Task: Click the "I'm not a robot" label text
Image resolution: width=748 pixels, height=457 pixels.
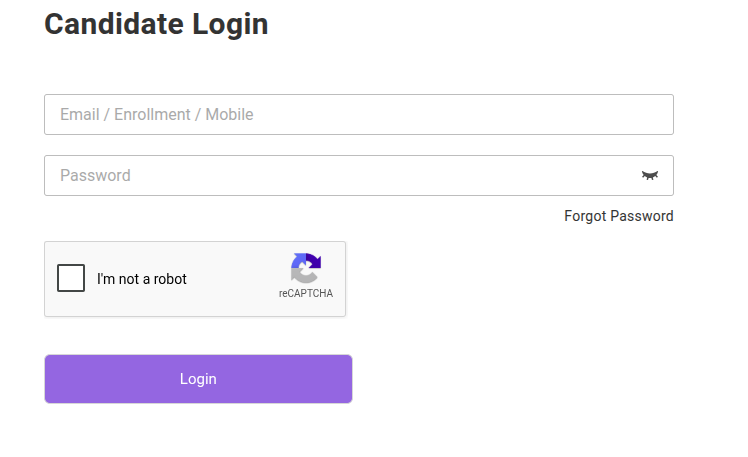Action: click(x=142, y=279)
